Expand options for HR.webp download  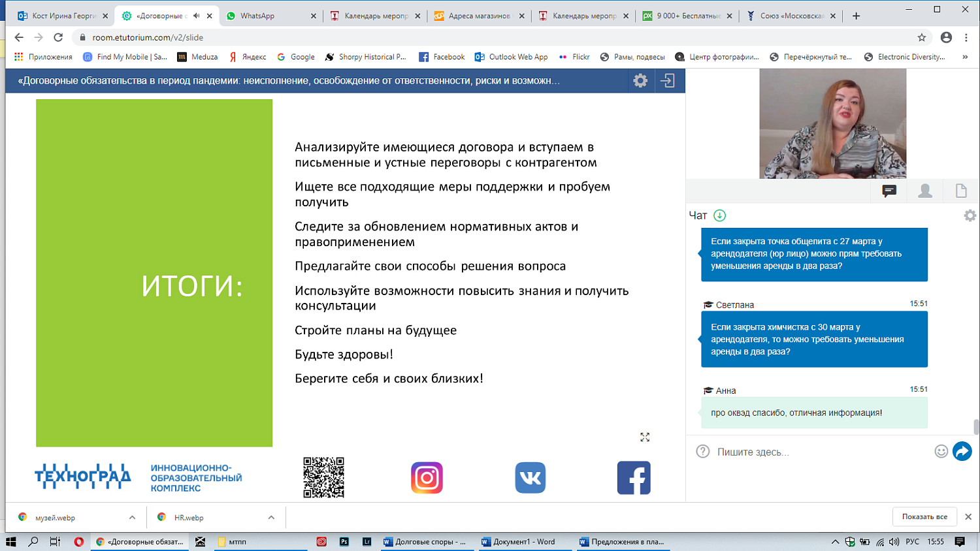271,517
